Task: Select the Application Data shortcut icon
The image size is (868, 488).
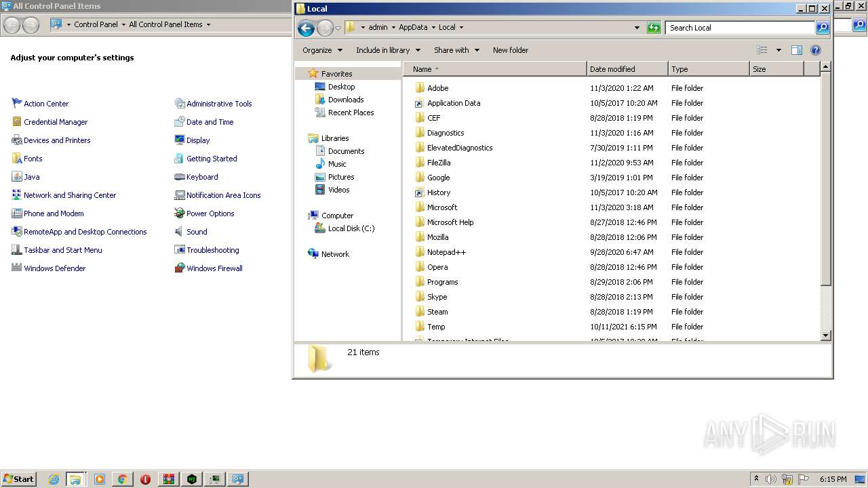Action: 420,103
